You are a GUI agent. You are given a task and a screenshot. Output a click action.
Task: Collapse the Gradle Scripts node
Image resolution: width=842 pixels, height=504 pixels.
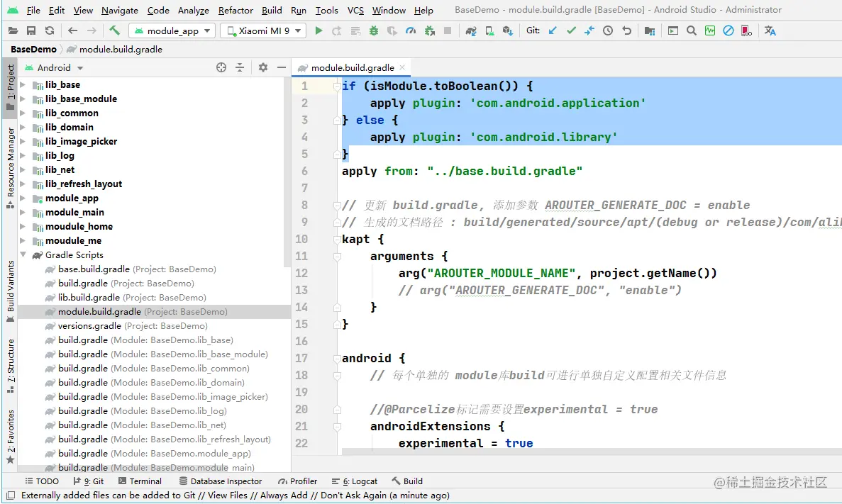coord(23,255)
